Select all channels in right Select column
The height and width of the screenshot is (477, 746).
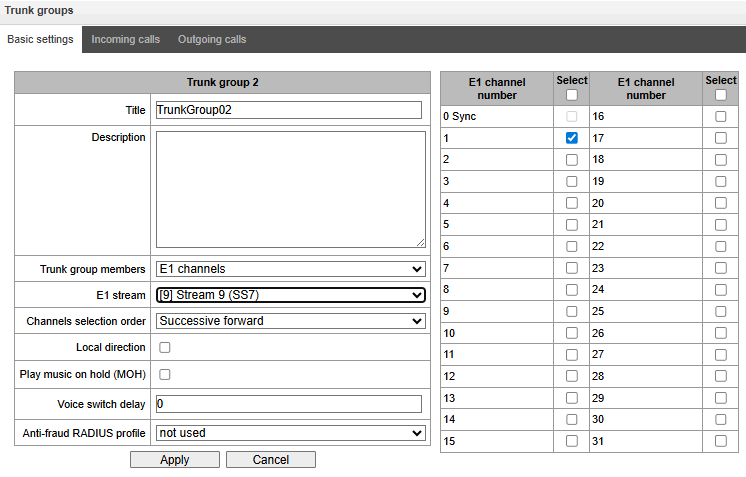click(x=721, y=95)
